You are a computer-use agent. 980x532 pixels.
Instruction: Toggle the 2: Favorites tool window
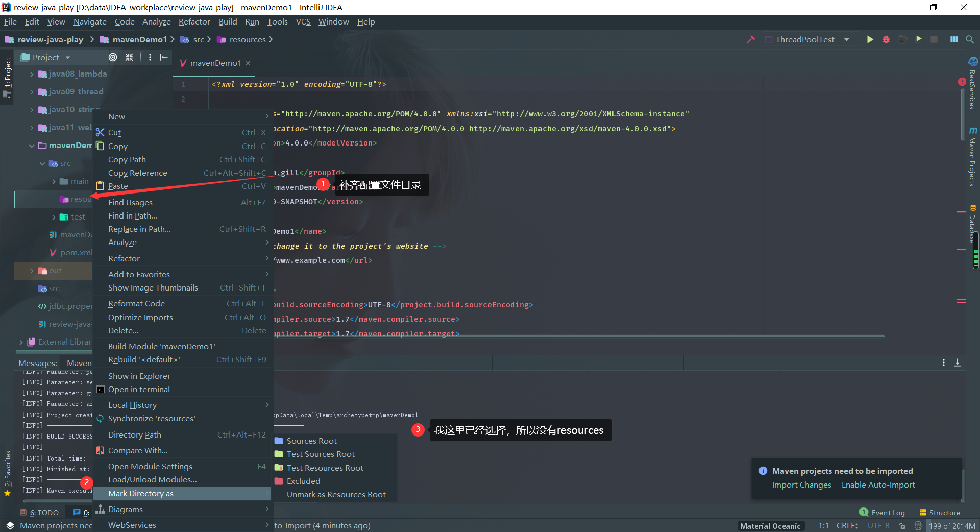click(7, 473)
